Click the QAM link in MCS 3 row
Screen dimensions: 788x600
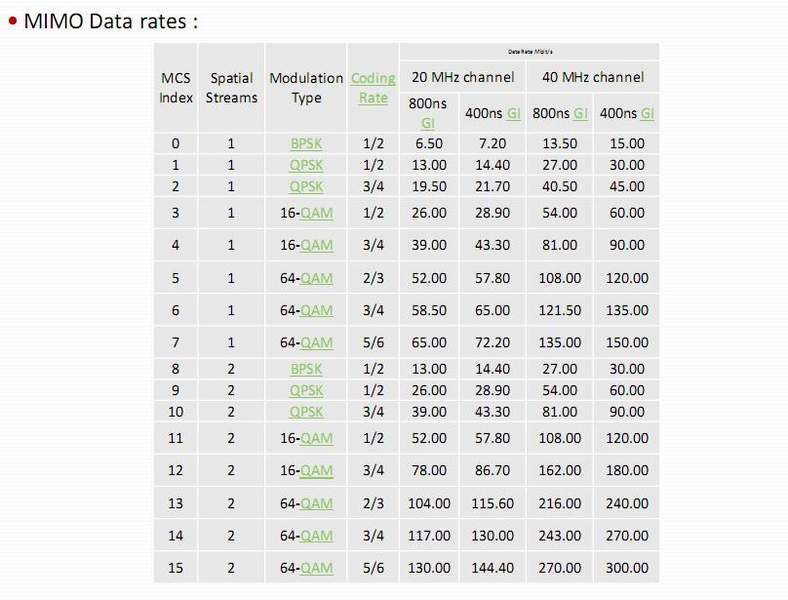(316, 213)
